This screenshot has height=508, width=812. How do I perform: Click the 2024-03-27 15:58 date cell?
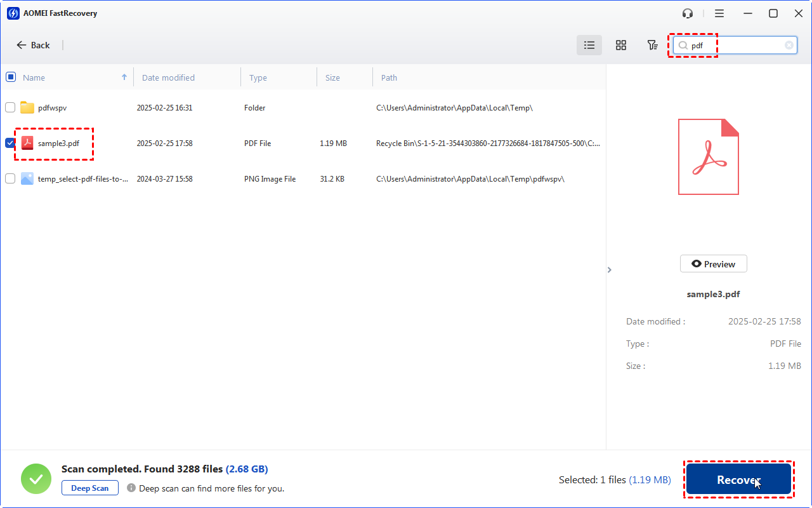pos(164,179)
